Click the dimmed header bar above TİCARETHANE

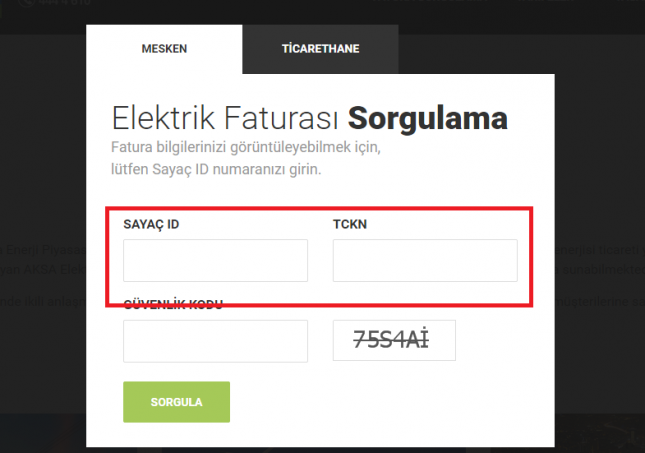click(x=320, y=10)
